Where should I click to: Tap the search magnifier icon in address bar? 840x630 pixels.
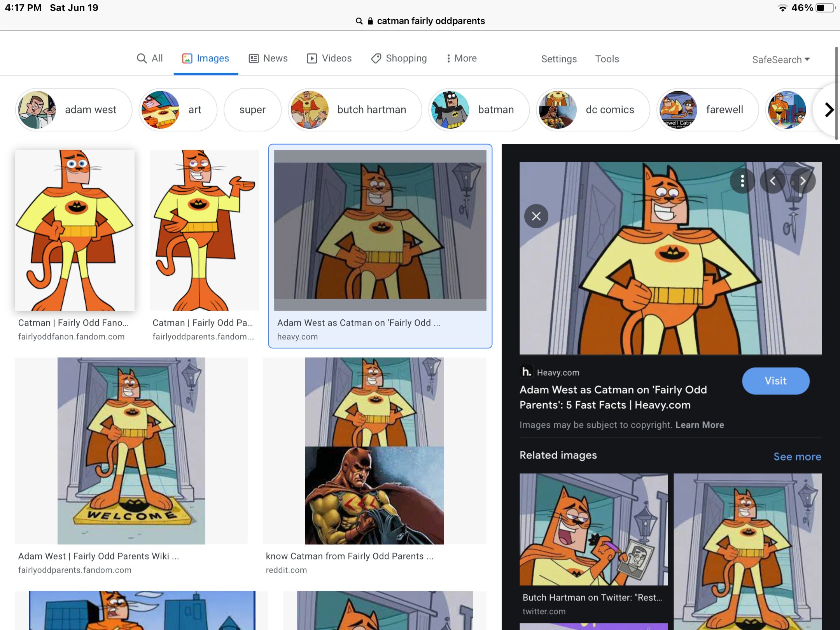click(x=359, y=21)
